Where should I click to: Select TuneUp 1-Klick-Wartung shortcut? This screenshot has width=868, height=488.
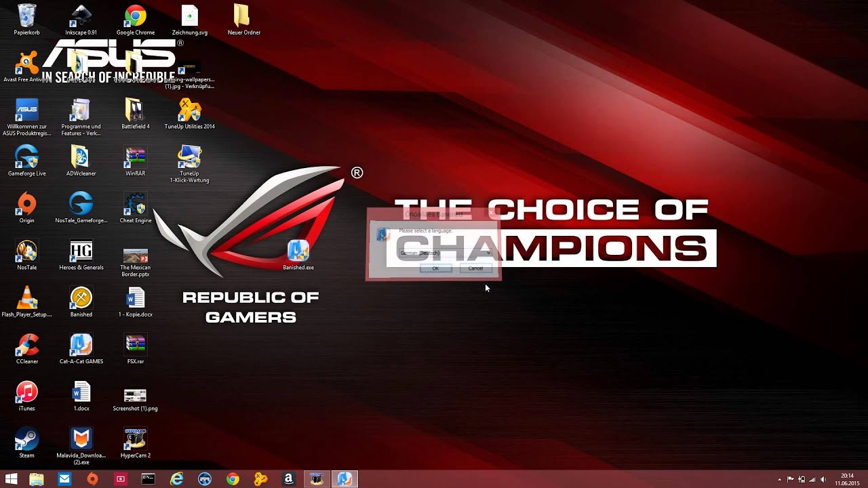click(190, 164)
